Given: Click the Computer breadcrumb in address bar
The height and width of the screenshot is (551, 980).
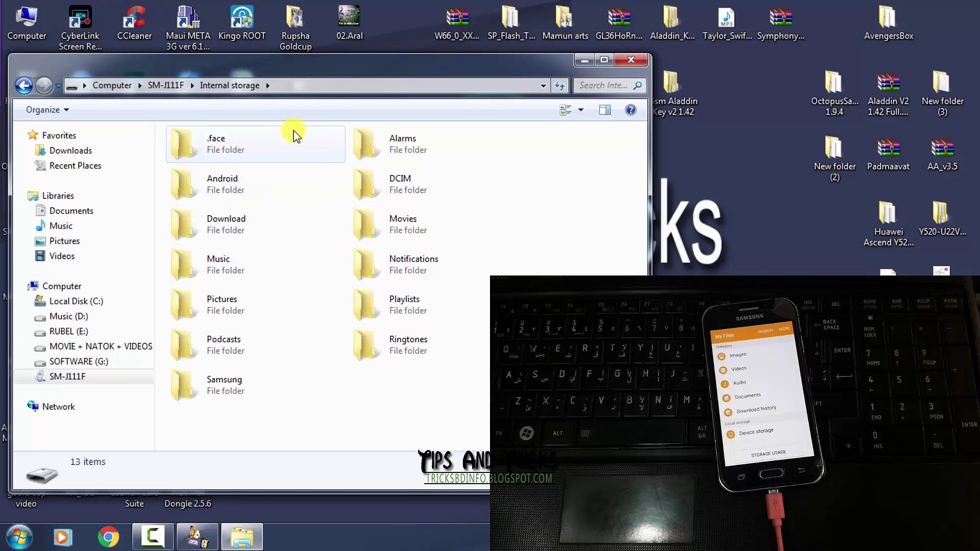Looking at the screenshot, I should pos(112,85).
